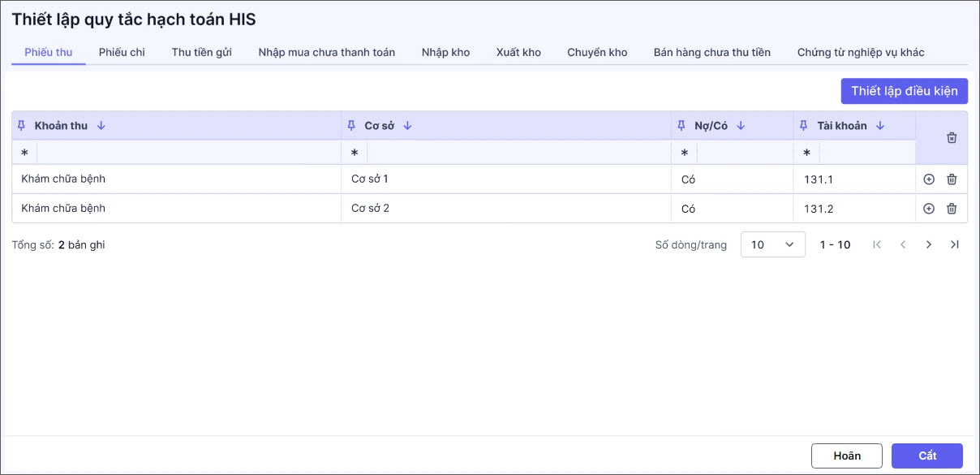Open the rows-per-page dropdown showing 10

point(772,244)
